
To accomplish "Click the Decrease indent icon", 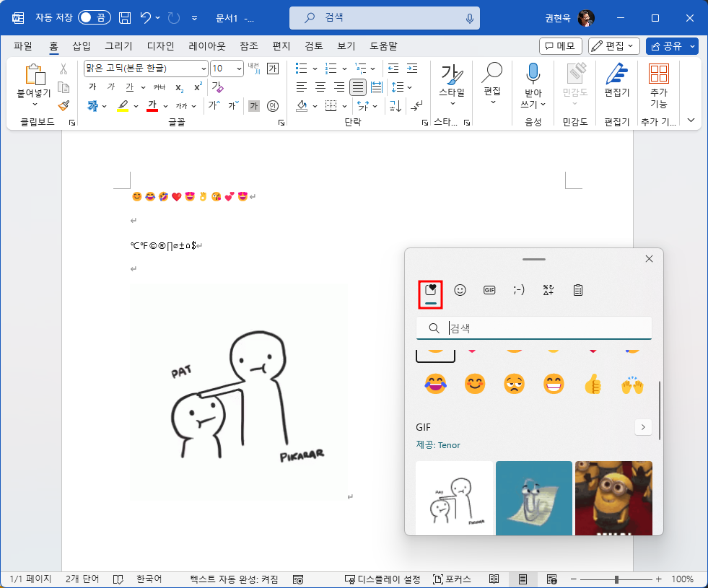I will (x=393, y=69).
